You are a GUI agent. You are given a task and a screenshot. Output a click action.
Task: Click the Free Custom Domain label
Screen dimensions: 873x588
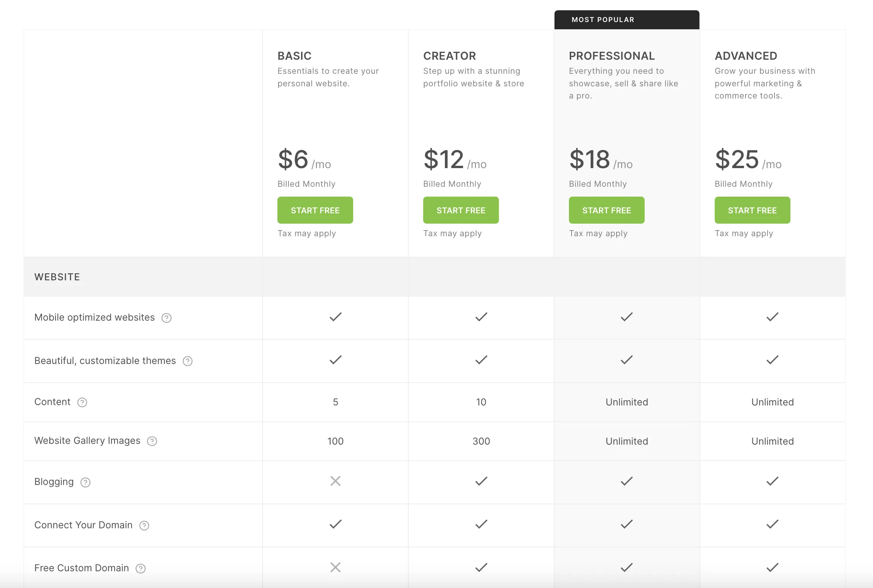(81, 568)
